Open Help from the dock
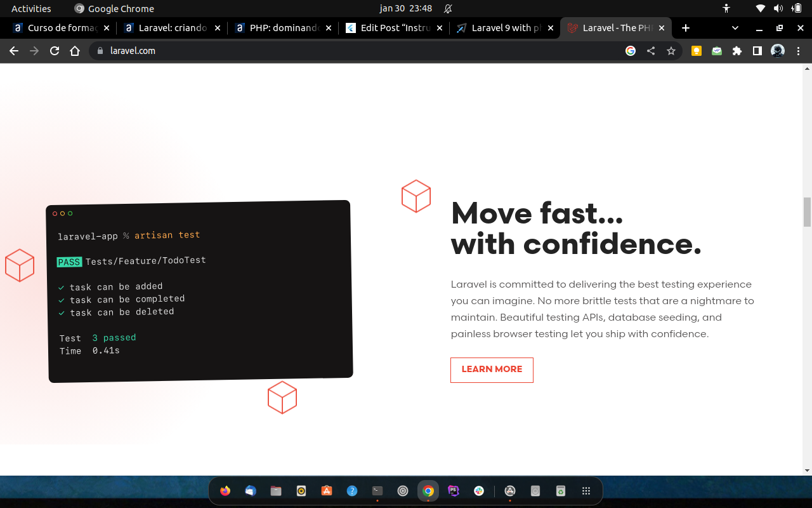This screenshot has width=812, height=508. point(352,491)
